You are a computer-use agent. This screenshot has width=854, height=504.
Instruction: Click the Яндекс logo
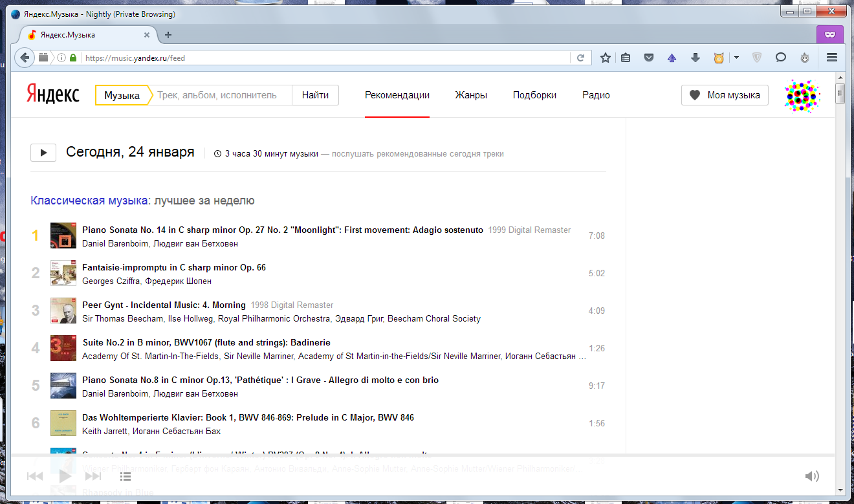53,94
